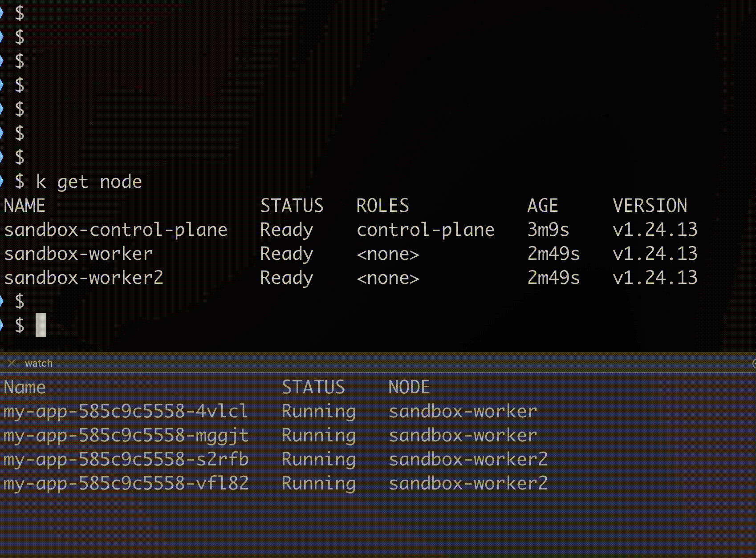756x558 pixels.
Task: Click the 'k get node' command text
Action: tap(89, 181)
